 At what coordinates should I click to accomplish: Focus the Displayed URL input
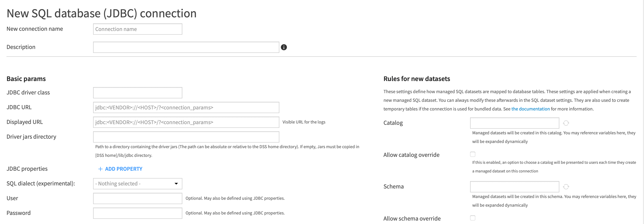pyautogui.click(x=186, y=122)
